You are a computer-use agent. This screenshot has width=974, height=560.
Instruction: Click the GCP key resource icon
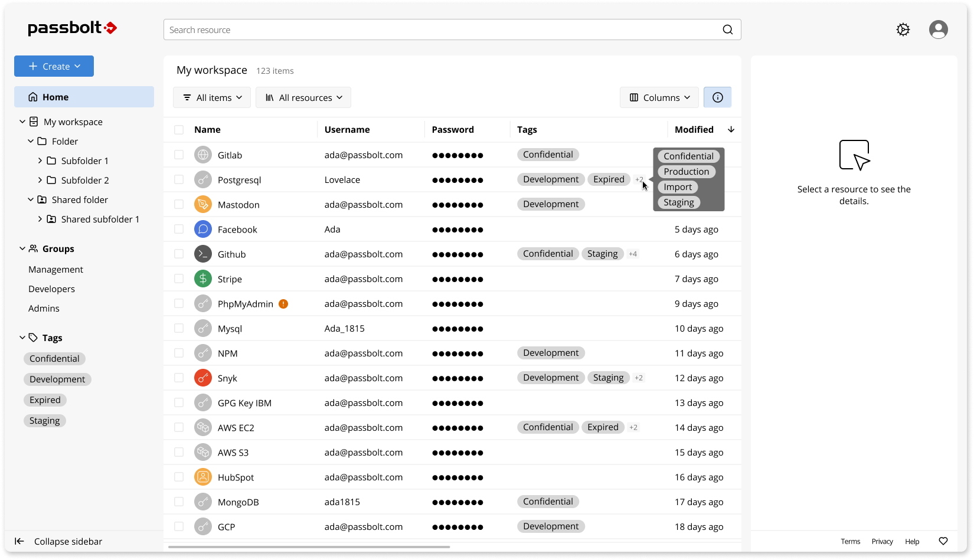click(x=203, y=527)
